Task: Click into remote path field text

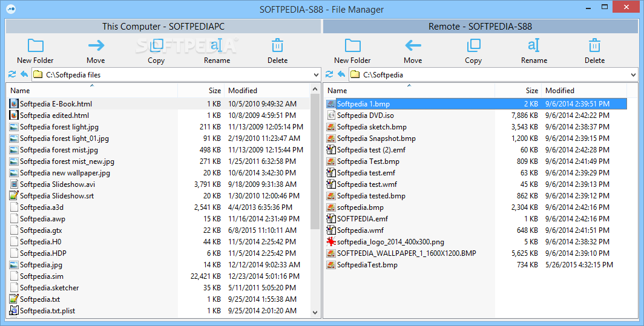Action: (383, 75)
